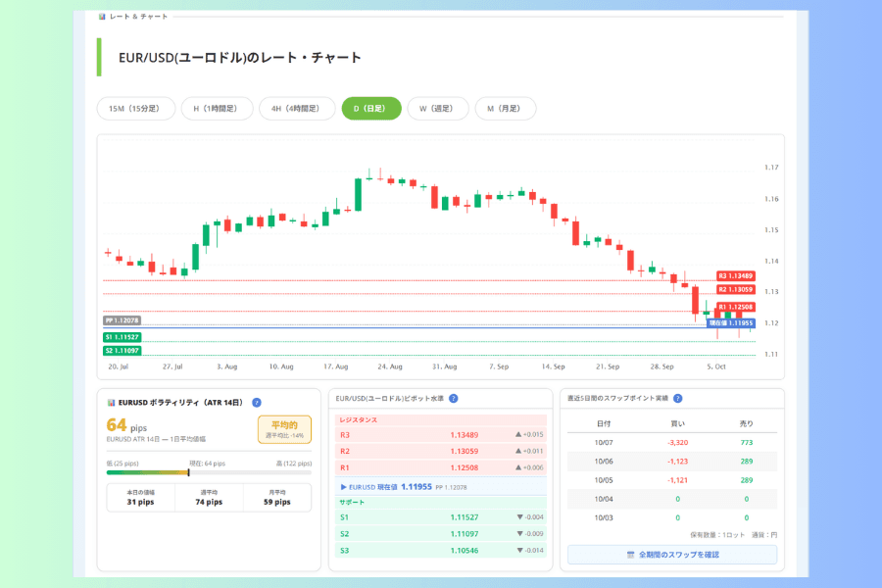
Task: Click the 売り column header
Action: (x=747, y=423)
